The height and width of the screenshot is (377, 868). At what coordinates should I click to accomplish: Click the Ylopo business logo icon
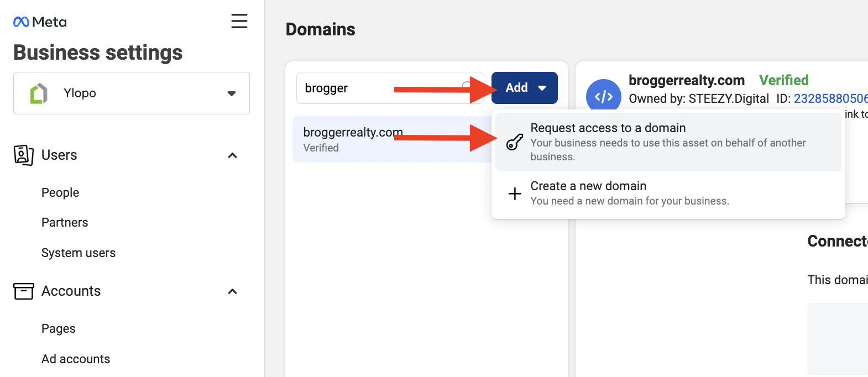39,93
